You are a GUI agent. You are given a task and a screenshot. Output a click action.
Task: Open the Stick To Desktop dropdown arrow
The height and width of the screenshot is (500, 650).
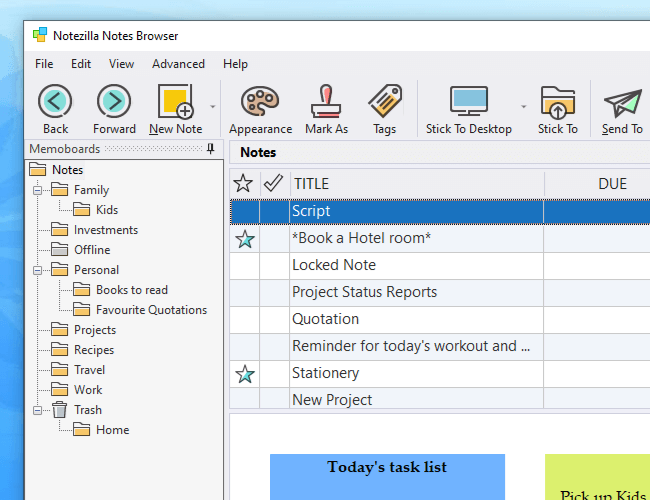pos(523,106)
